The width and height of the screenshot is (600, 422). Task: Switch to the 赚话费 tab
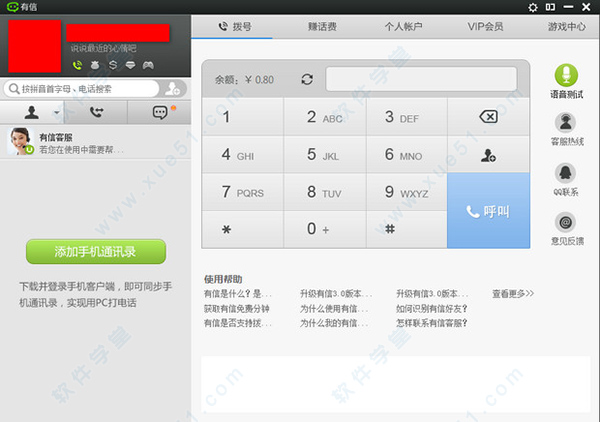[x=322, y=27]
